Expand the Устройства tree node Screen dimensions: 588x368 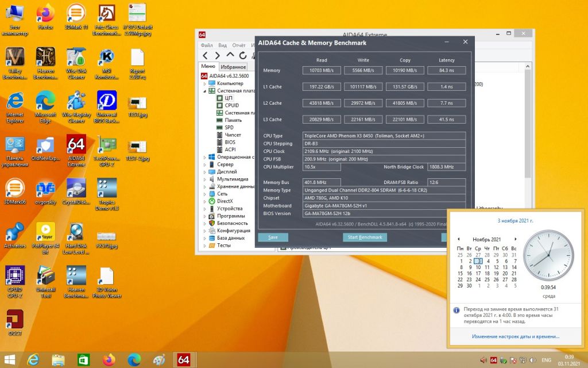[205, 208]
